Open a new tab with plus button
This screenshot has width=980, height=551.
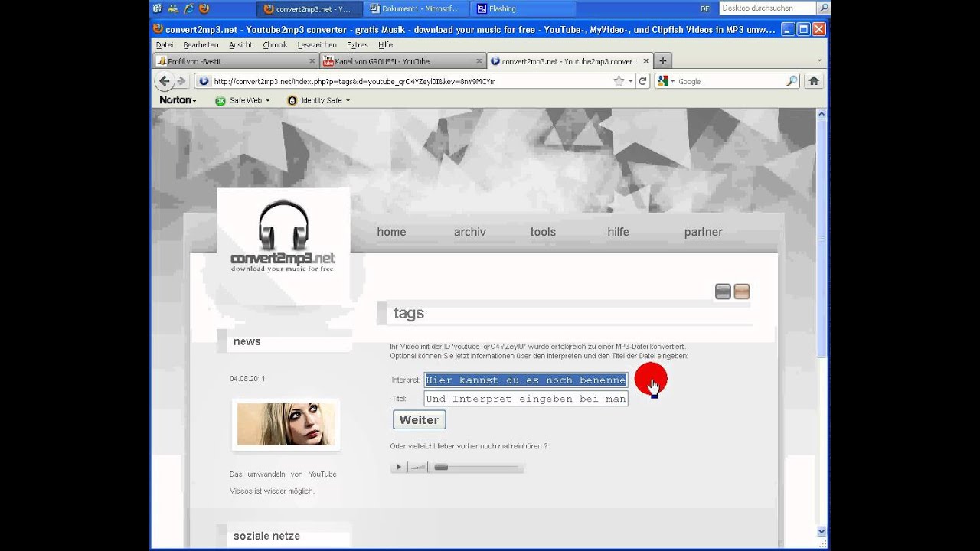[663, 61]
